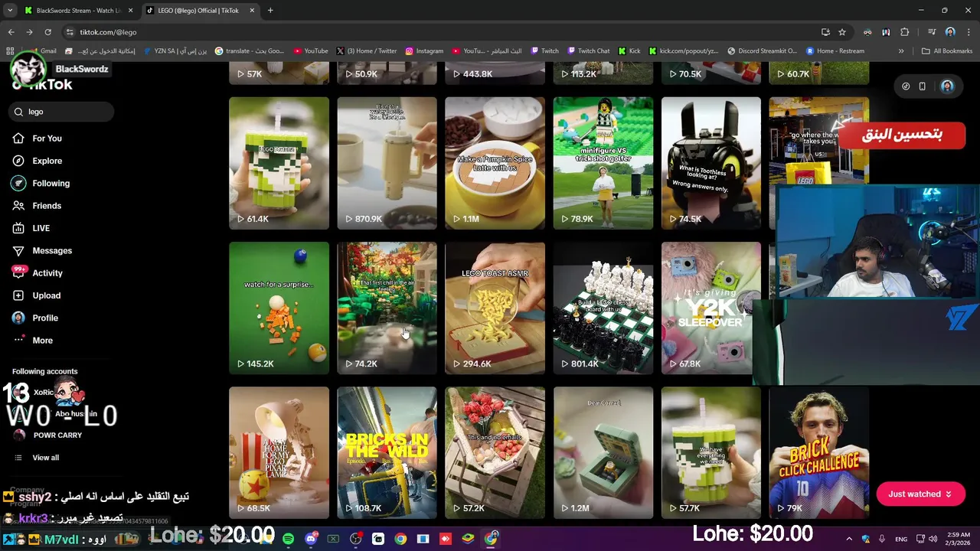Play the Y2K Sleepover video

coord(710,308)
